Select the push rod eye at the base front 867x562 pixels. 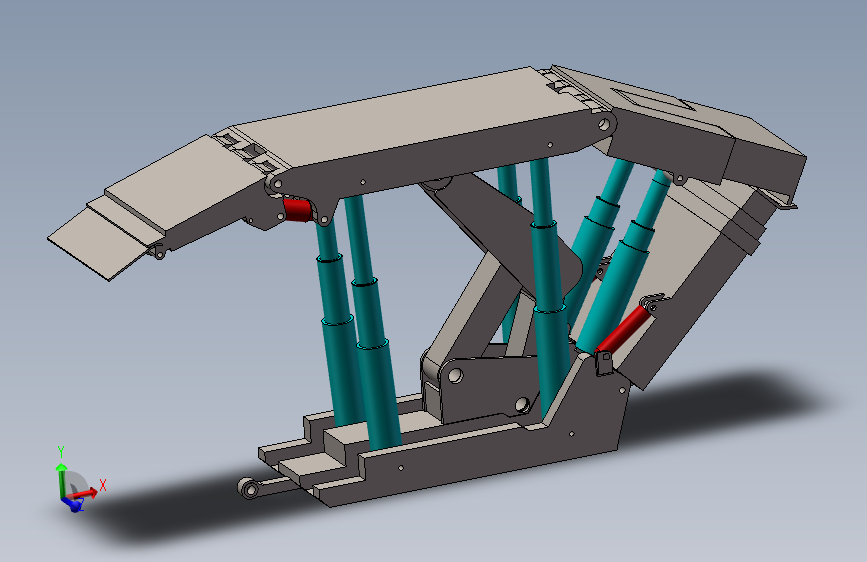(249, 489)
